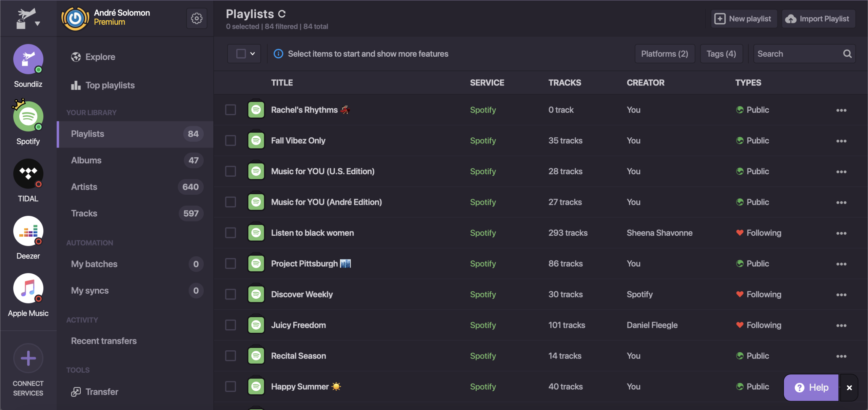This screenshot has width=868, height=410.
Task: Open the Platforms (2) filter dropdown
Action: tap(665, 54)
